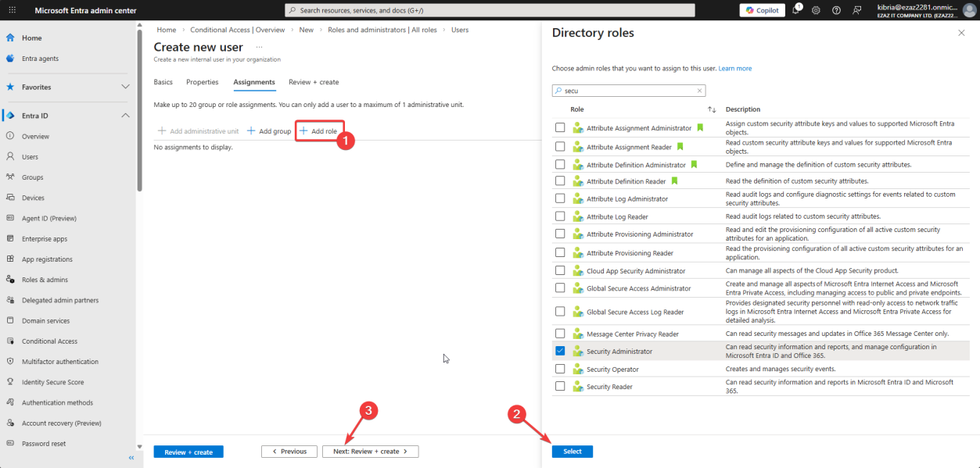Open Multifactor authentication in sidebar

60,362
